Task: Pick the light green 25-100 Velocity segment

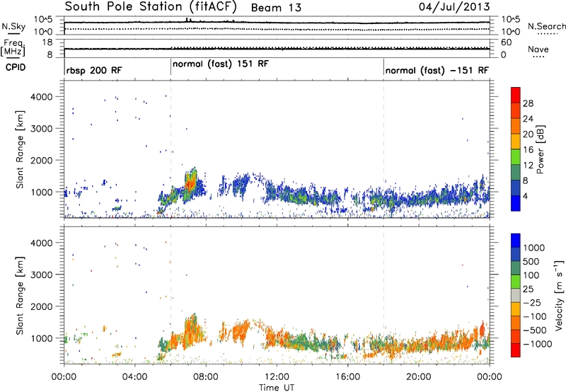Action: [516, 282]
